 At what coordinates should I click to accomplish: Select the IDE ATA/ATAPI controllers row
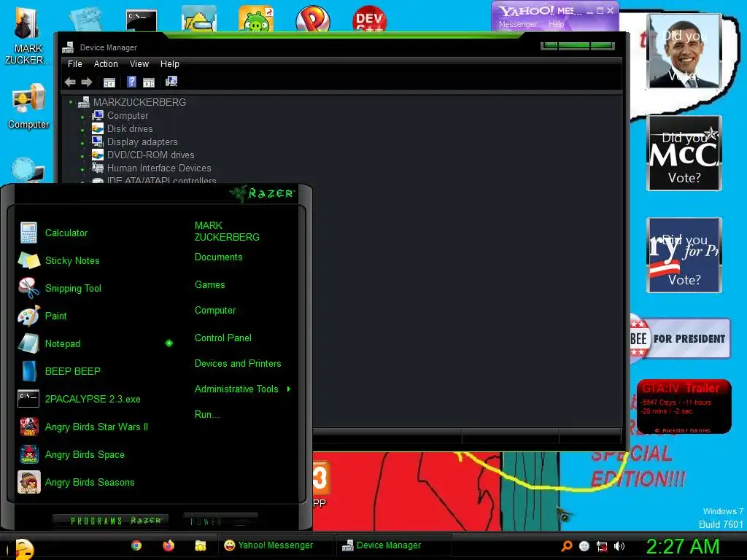161,181
